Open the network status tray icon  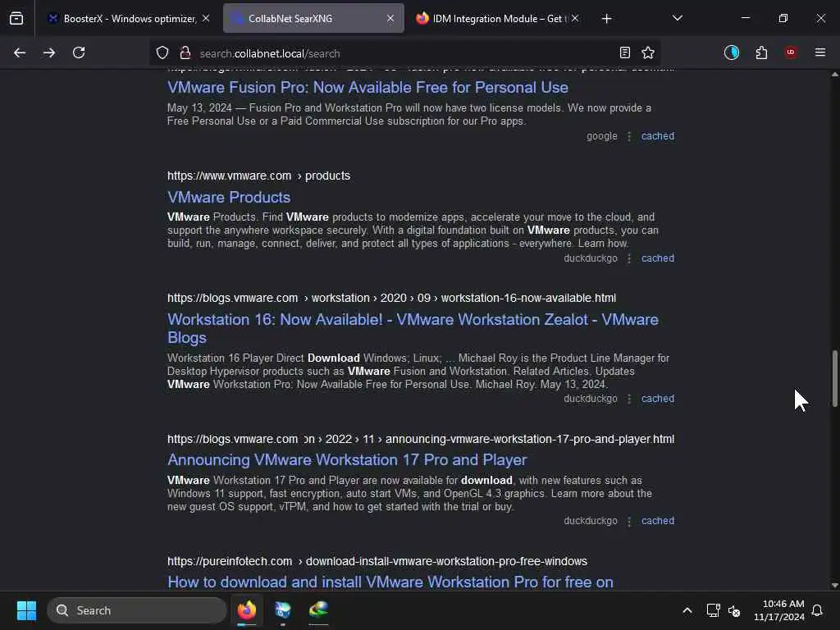[713, 610]
